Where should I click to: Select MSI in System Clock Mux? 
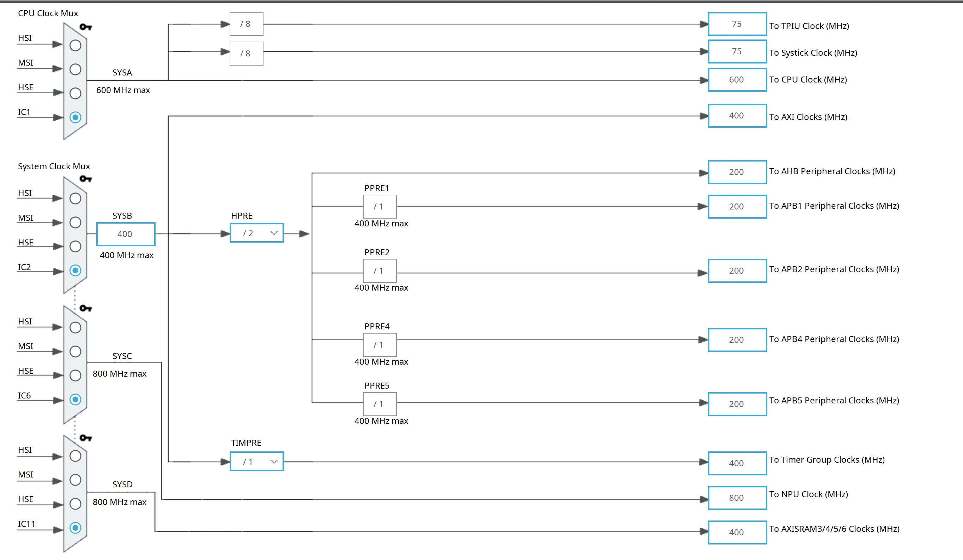tap(75, 223)
